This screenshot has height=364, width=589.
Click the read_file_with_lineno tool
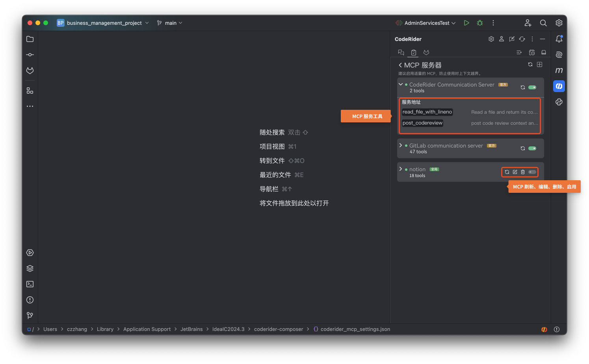tap(427, 112)
